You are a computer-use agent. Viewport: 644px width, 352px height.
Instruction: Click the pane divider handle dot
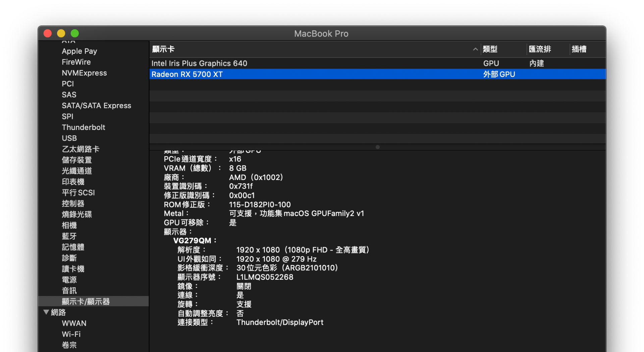click(x=378, y=147)
